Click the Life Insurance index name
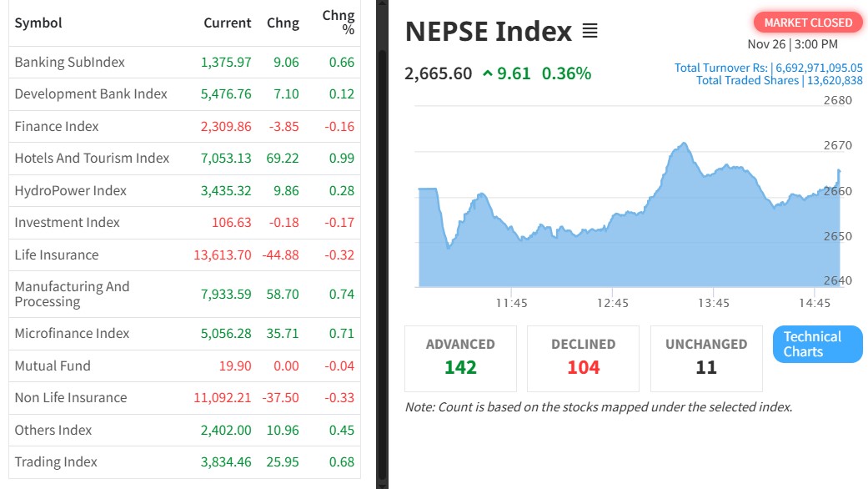868x489 pixels. click(57, 255)
